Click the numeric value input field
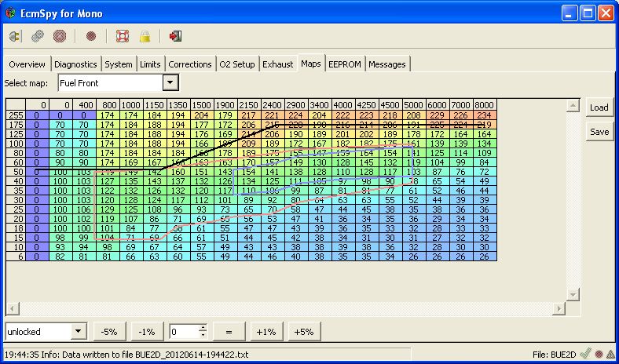Image resolution: width=619 pixels, height=364 pixels. (x=184, y=331)
